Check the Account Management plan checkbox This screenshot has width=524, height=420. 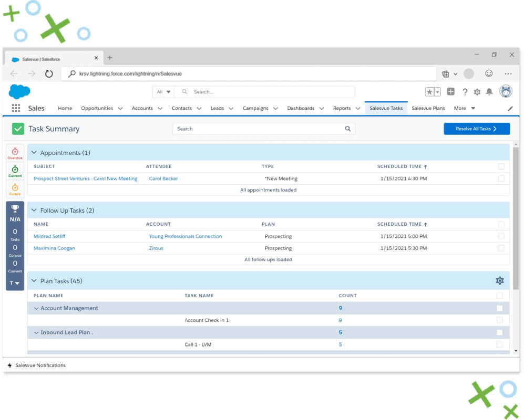pyautogui.click(x=499, y=308)
